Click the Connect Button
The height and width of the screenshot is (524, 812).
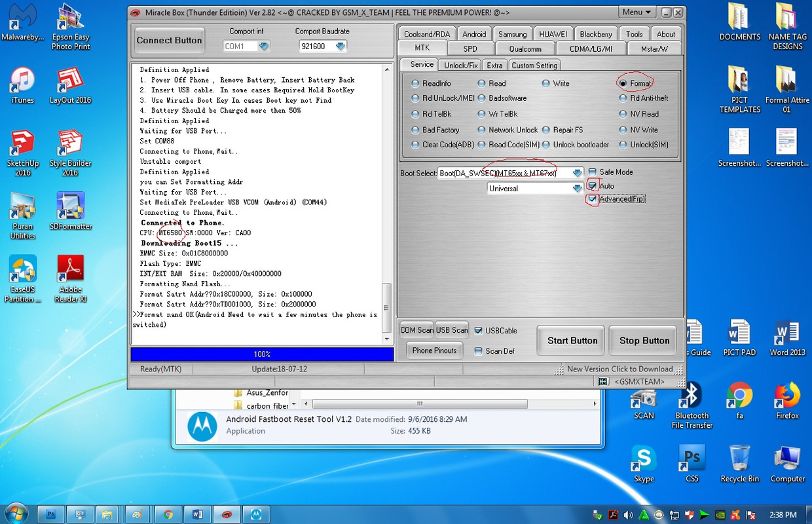point(169,41)
